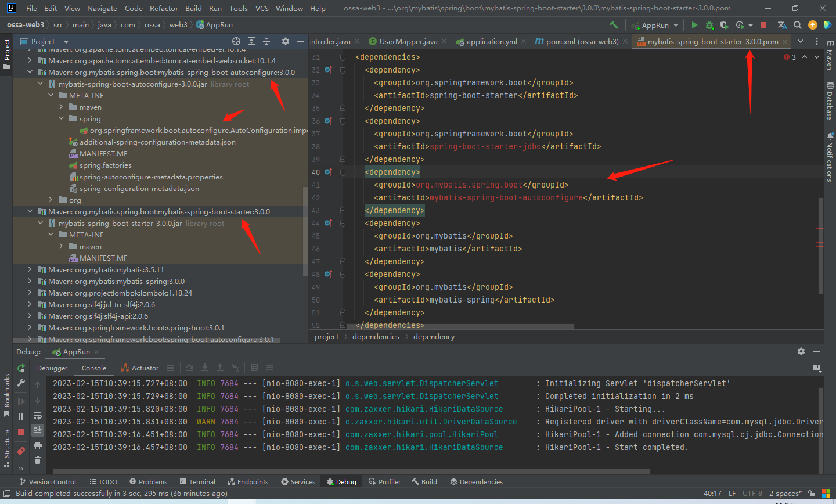Toggle the Project tool window sidebar button

7,53
